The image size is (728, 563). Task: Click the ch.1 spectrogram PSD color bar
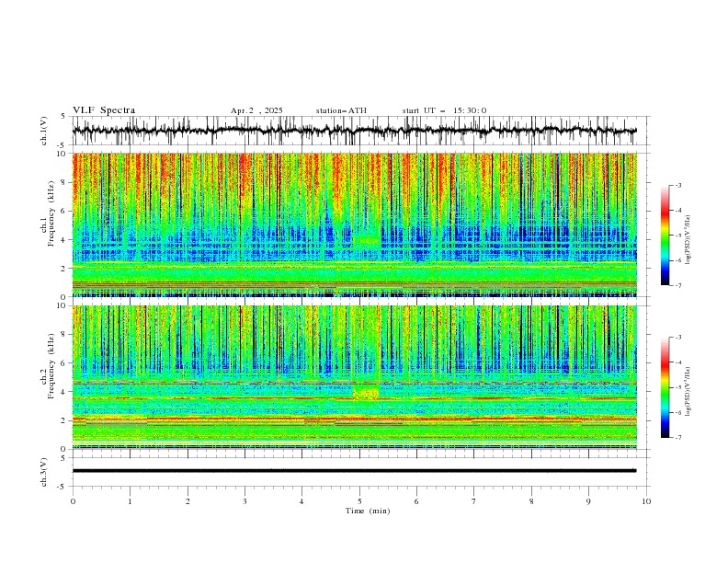point(665,236)
